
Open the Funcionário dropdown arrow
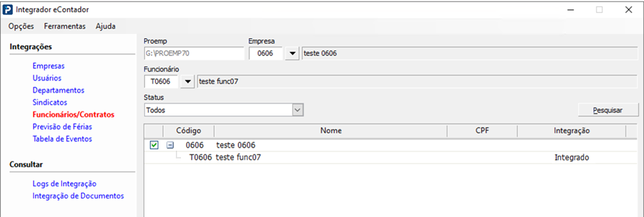pyautogui.click(x=188, y=81)
